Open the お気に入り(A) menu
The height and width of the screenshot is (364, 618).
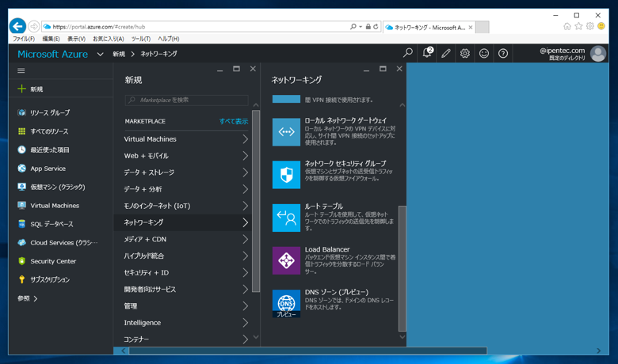tap(109, 39)
